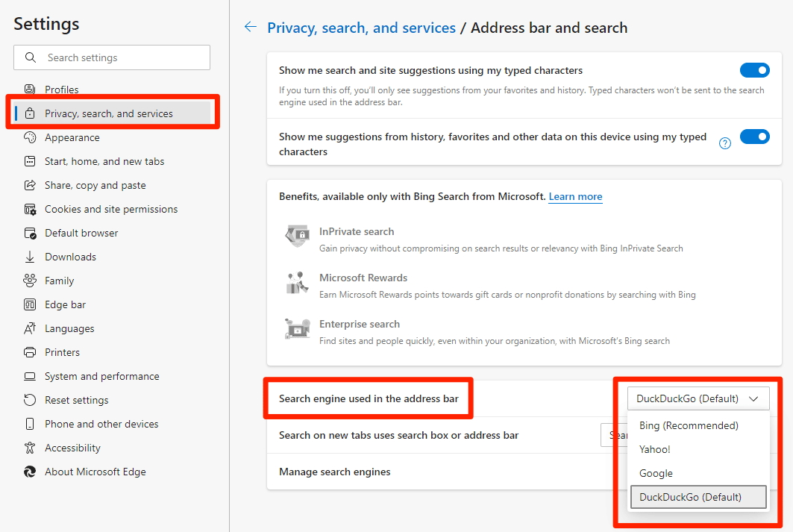This screenshot has height=532, width=793.
Task: Click the Profiles sidebar icon
Action: 30,90
